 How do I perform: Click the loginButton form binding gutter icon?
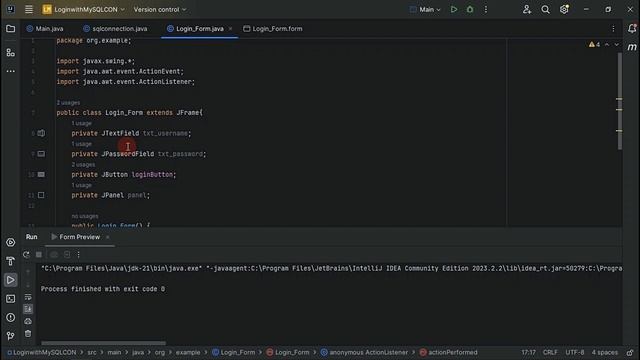click(41, 174)
